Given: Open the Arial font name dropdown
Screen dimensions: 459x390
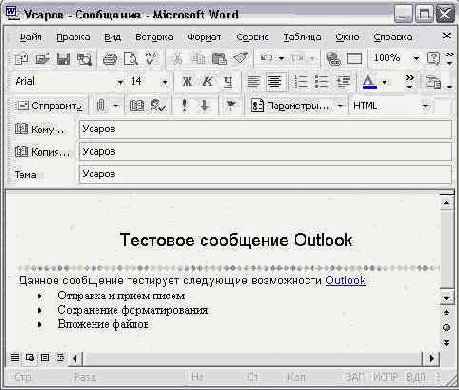Looking at the screenshot, I should (120, 82).
